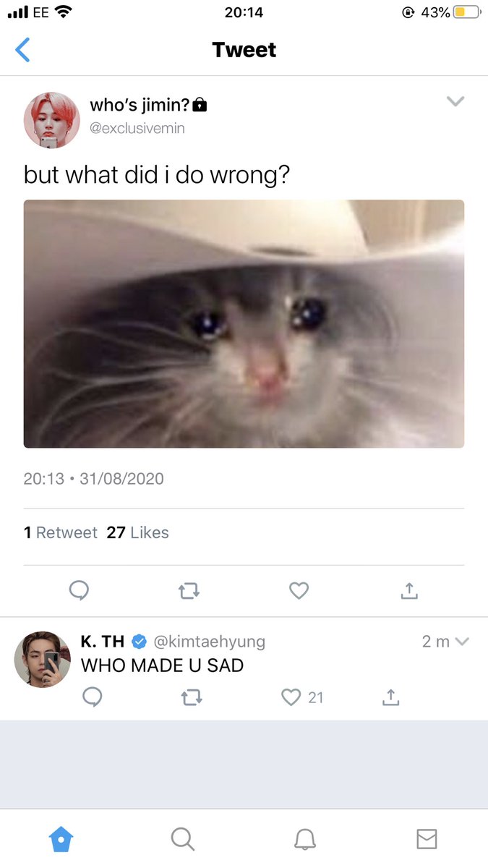The width and height of the screenshot is (488, 868).
Task: Open the crying cat cowboy hat image
Action: (244, 323)
